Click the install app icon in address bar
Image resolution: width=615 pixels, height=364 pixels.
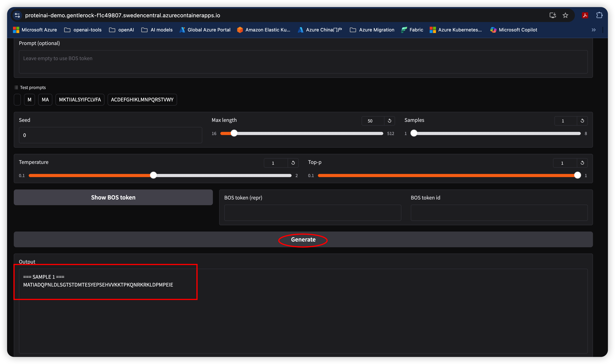pos(552,15)
